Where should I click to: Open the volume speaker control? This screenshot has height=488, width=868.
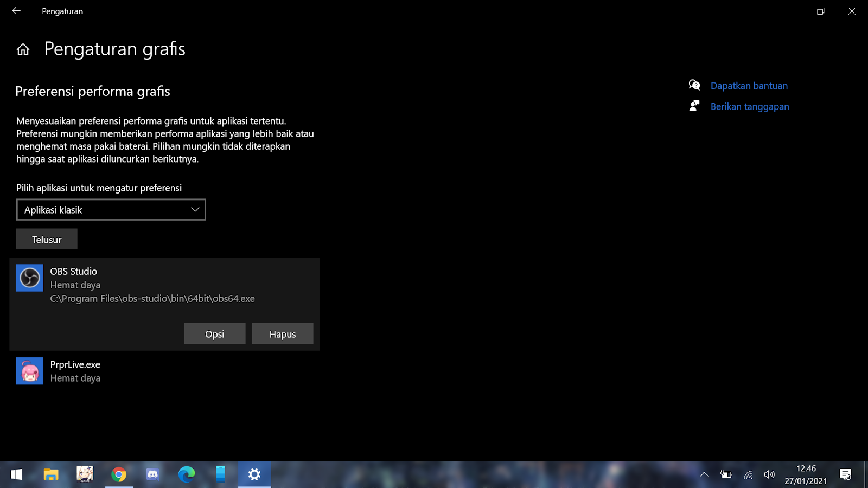point(769,475)
